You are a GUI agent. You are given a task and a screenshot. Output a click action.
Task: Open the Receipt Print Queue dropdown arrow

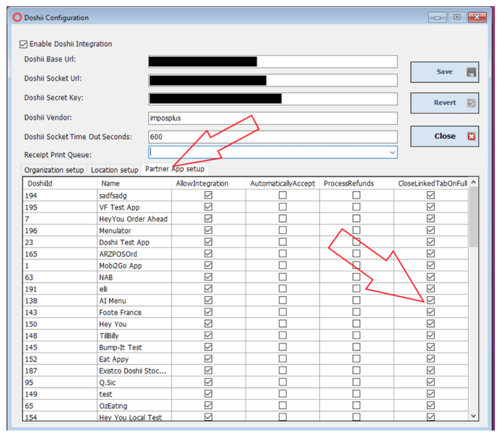[392, 153]
